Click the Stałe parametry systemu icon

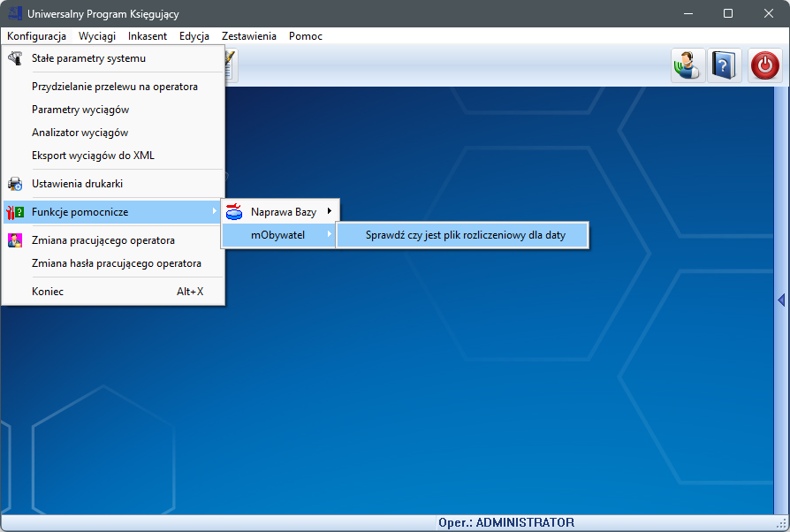15,58
